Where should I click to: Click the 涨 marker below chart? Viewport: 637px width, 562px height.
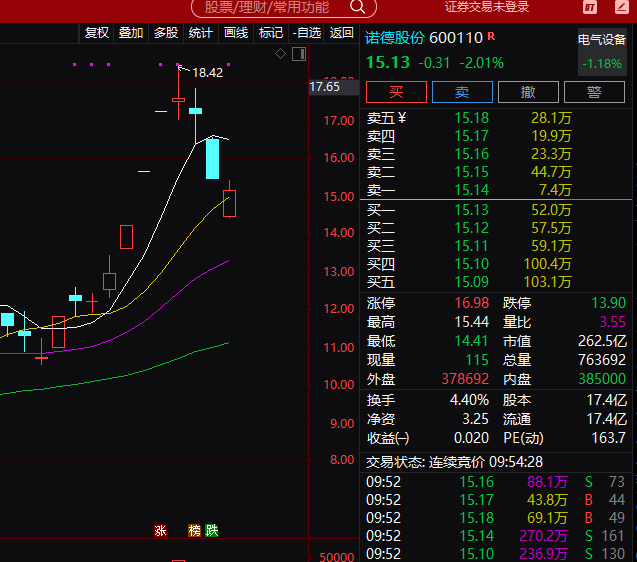[x=160, y=530]
